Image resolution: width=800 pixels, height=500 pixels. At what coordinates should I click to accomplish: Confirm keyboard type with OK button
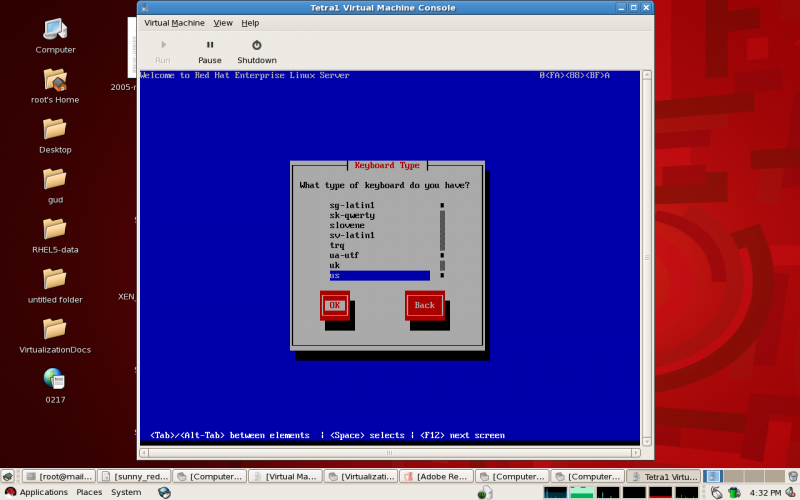tap(335, 305)
